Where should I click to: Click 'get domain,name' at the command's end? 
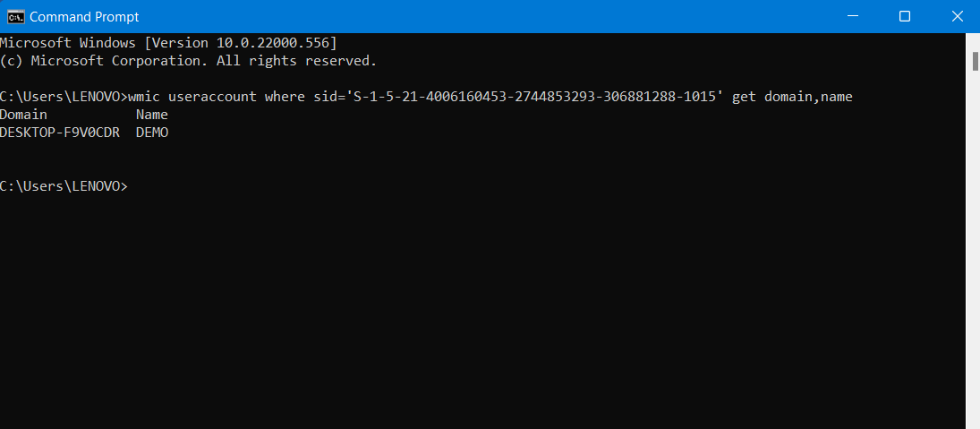pos(792,97)
